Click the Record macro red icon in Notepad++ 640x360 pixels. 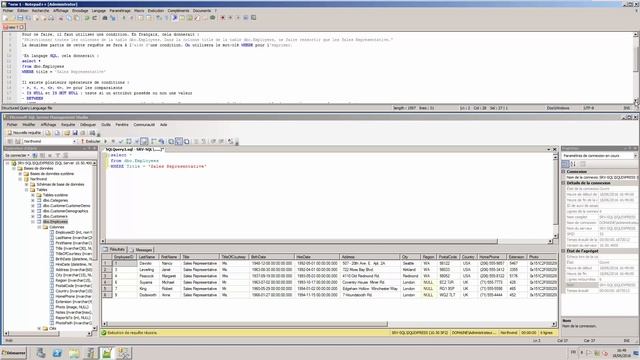click(x=223, y=18)
